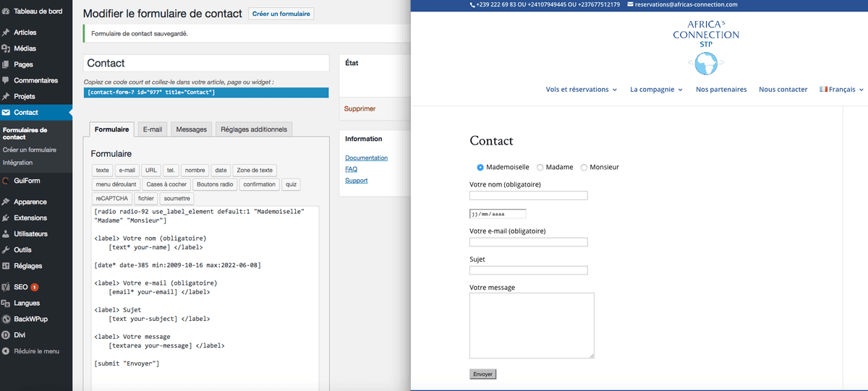Click the Médias icon in sidebar
Image resolution: width=868 pixels, height=391 pixels.
(x=6, y=48)
